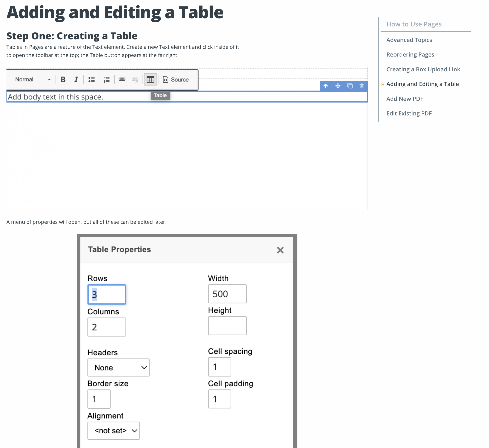Click the Table Properties dialog title
The image size is (489, 448).
pos(119,249)
